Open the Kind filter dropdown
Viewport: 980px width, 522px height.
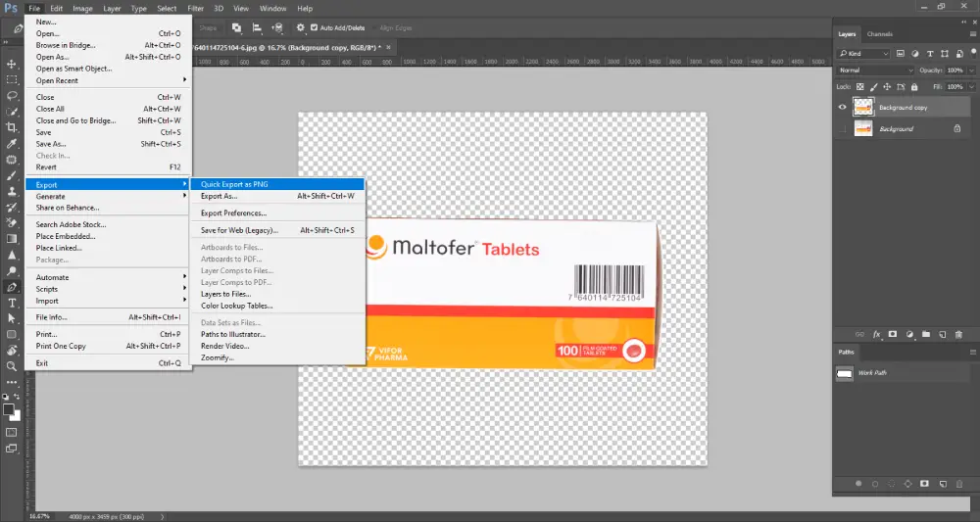tap(863, 54)
